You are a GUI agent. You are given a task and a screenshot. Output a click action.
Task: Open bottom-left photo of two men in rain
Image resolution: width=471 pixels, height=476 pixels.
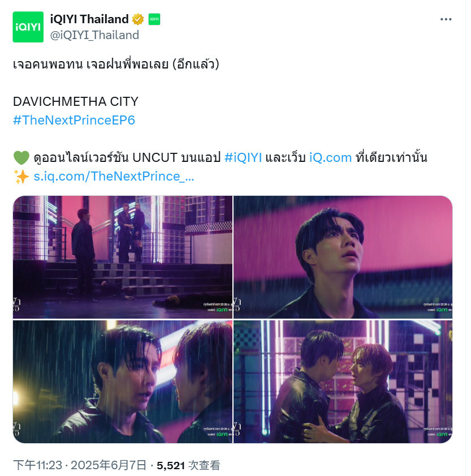(123, 381)
